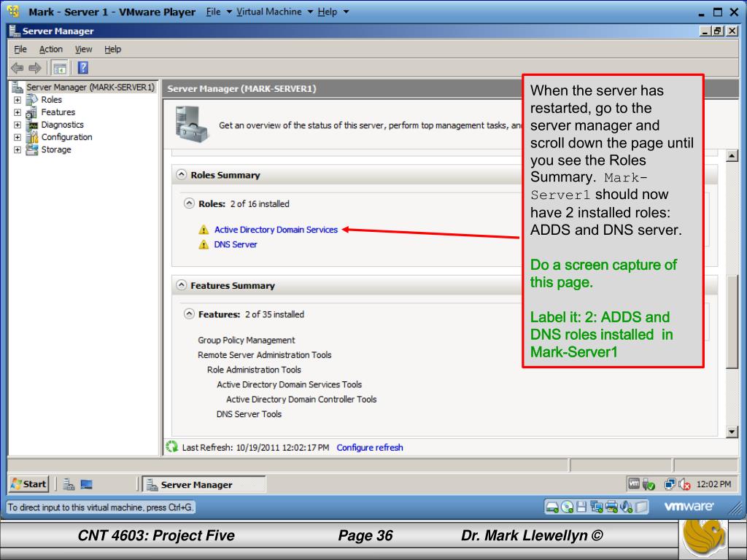Expand the Diagnostics tree node
The width and height of the screenshot is (747, 560).
[18, 125]
